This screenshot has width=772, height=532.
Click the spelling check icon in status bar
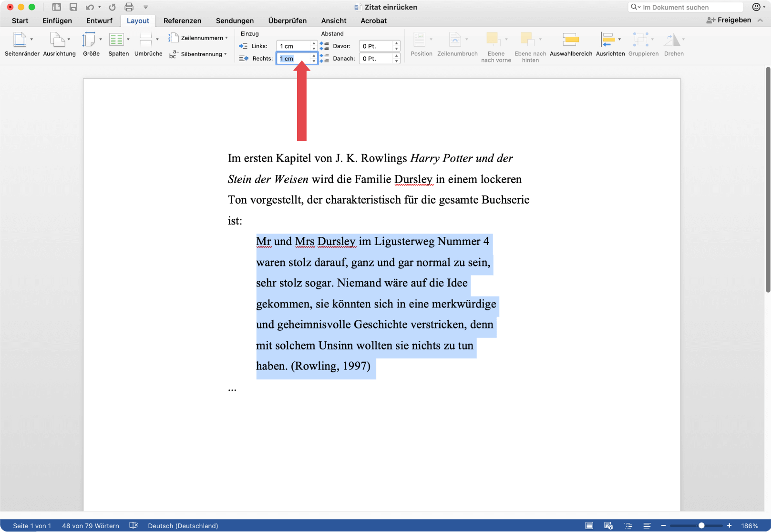[134, 525]
